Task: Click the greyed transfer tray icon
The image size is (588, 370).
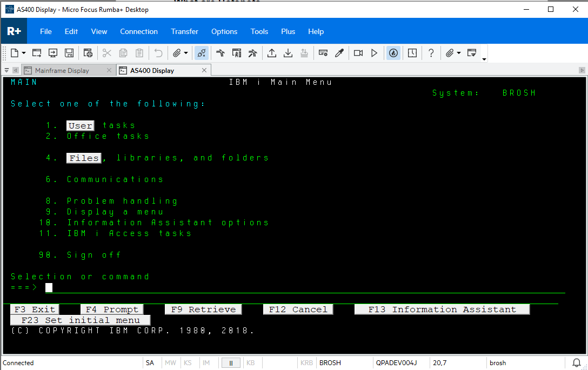Action: [304, 53]
